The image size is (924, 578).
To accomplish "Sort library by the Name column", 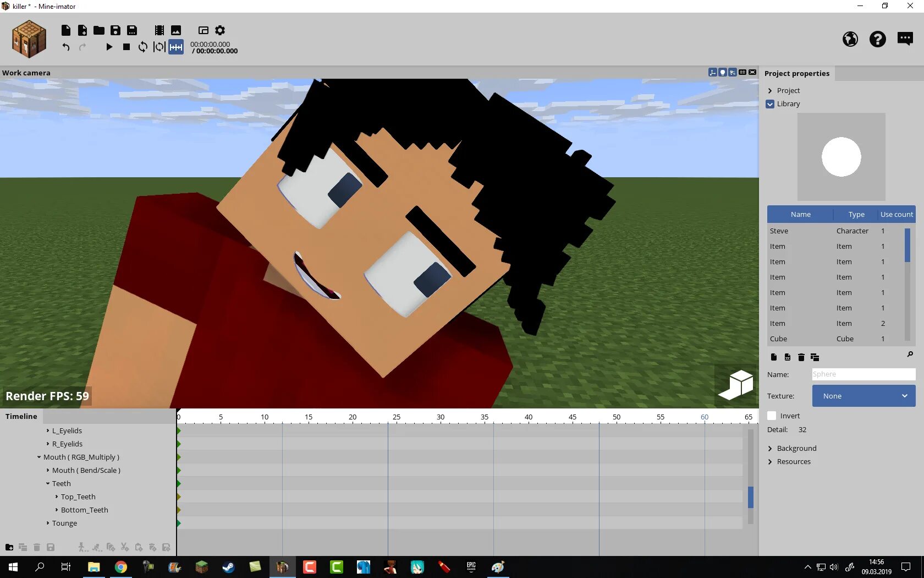I will click(800, 214).
